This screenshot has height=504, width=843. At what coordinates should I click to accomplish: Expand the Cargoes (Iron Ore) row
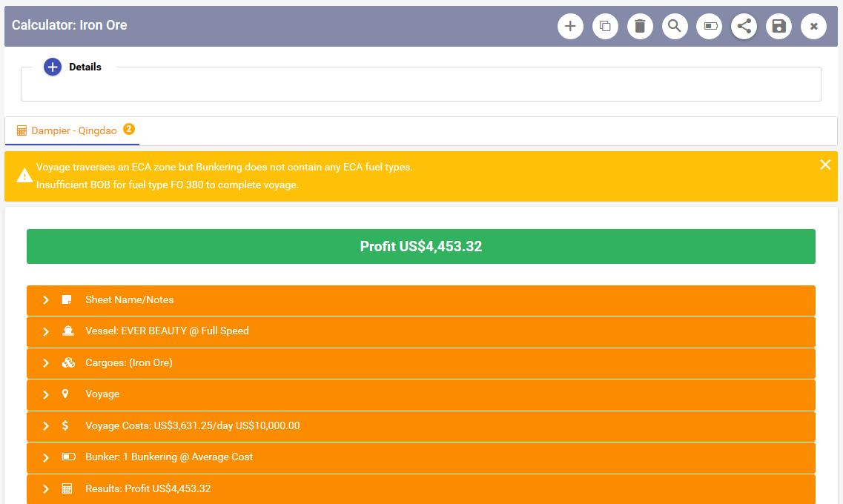46,363
